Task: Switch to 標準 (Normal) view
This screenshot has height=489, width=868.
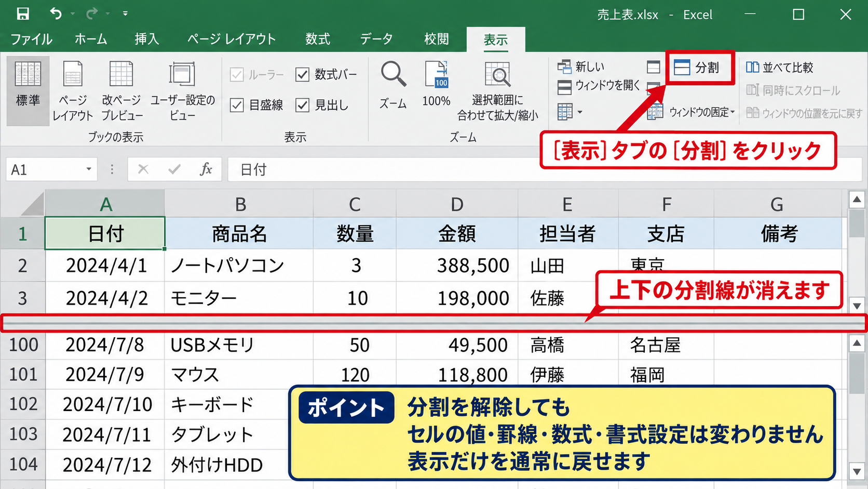Action: (x=28, y=91)
